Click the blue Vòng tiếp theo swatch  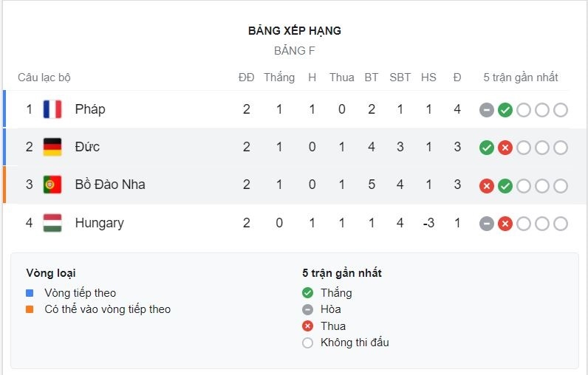30,293
